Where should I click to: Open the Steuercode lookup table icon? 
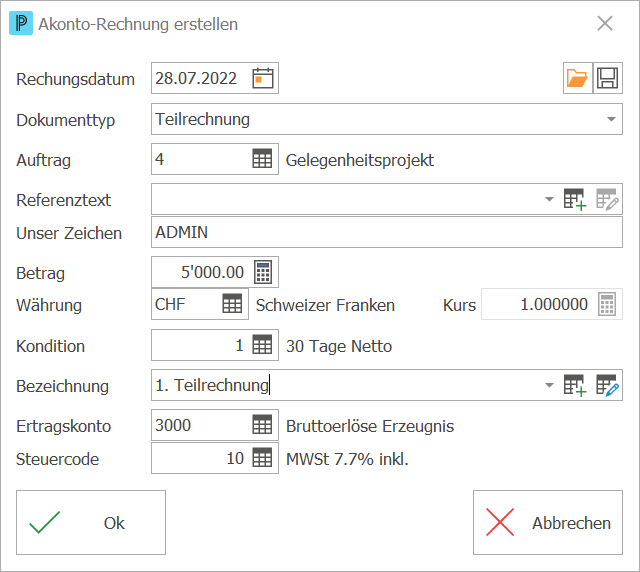pos(262,458)
